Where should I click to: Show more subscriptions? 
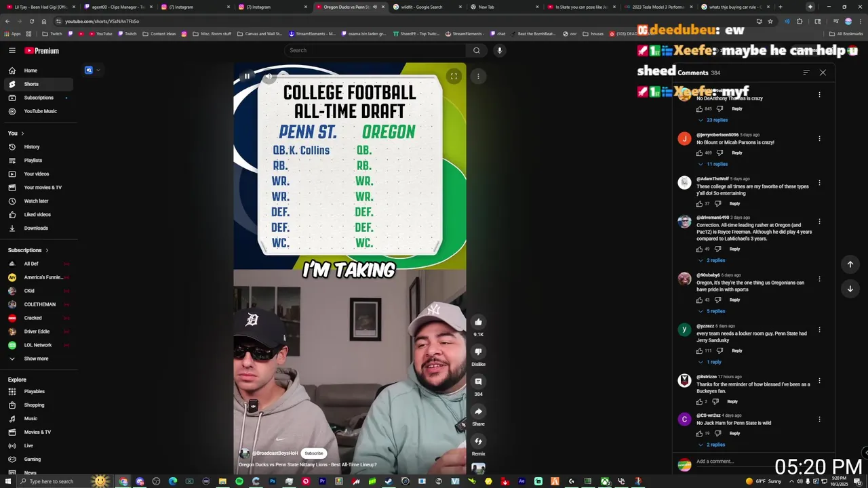(x=38, y=359)
